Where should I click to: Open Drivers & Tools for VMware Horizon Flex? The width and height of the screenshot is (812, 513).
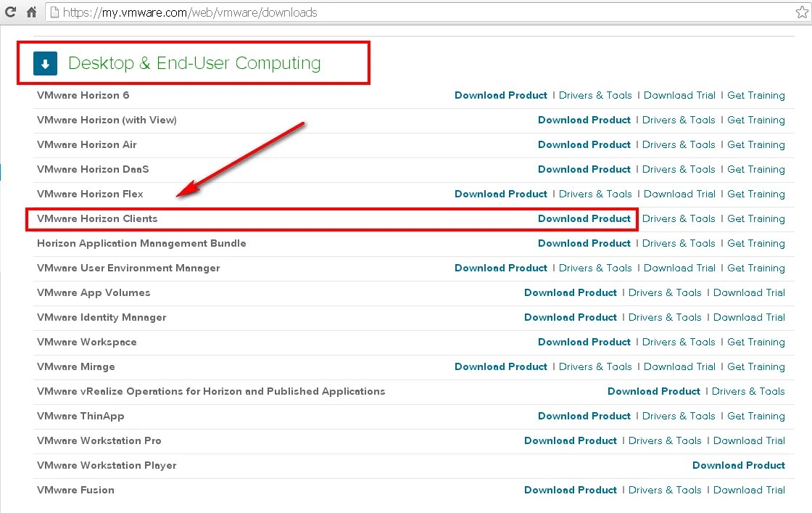[x=595, y=194]
